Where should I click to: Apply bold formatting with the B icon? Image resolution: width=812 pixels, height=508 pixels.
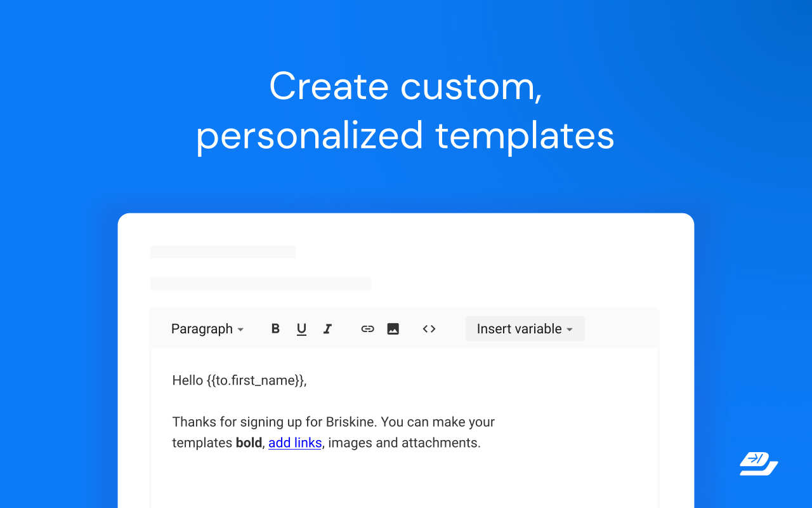pos(275,328)
